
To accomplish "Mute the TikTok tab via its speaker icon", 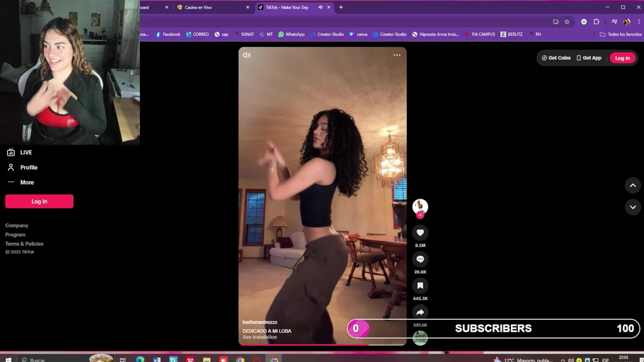I will coord(320,8).
